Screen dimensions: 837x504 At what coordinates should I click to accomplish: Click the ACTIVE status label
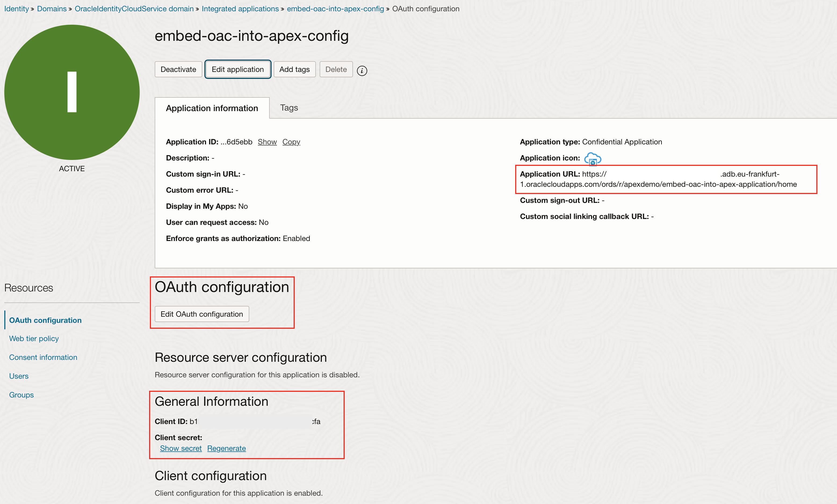tap(72, 169)
